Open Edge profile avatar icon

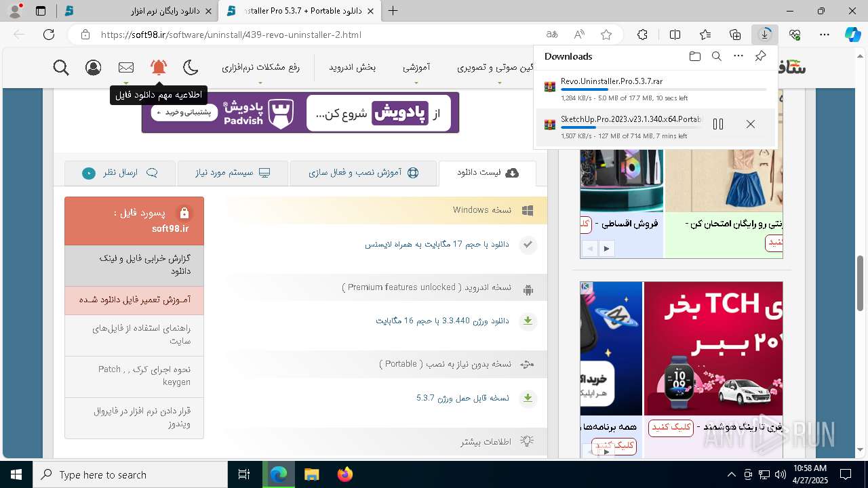click(14, 11)
